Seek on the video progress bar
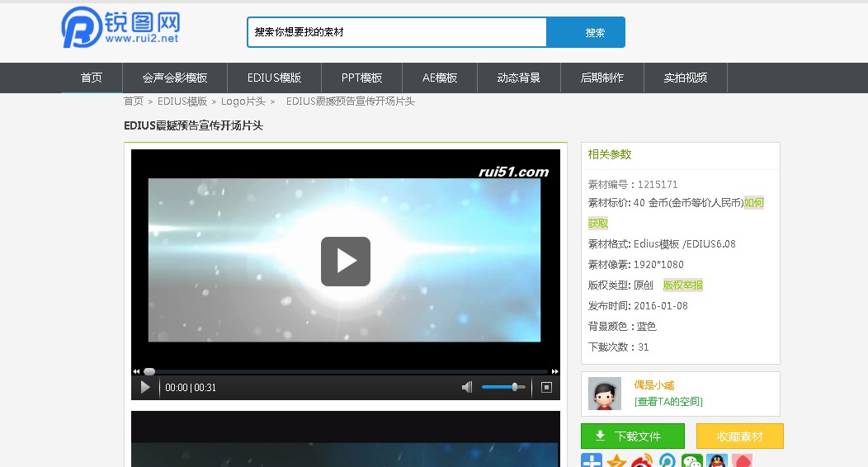868x467 pixels. coord(346,372)
